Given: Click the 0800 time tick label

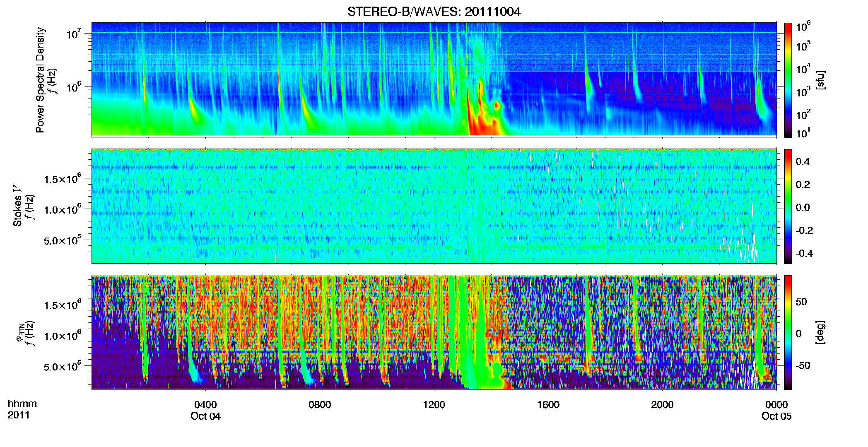Looking at the screenshot, I should click(320, 405).
